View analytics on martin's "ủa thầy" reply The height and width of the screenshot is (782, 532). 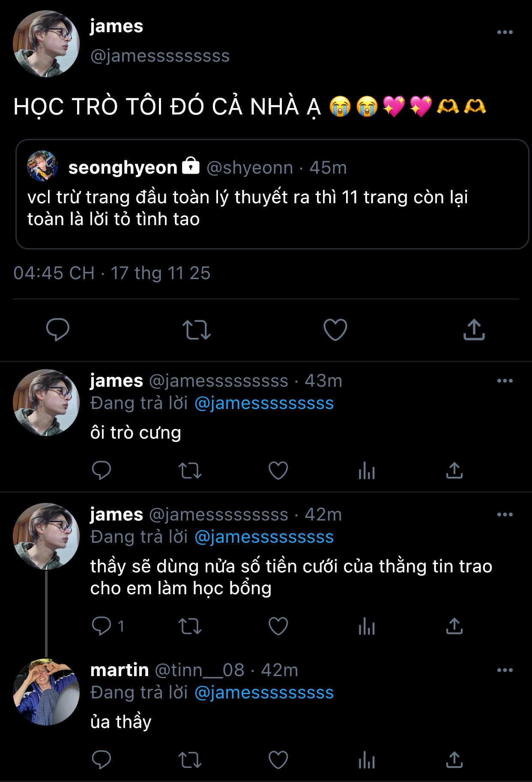click(x=367, y=760)
